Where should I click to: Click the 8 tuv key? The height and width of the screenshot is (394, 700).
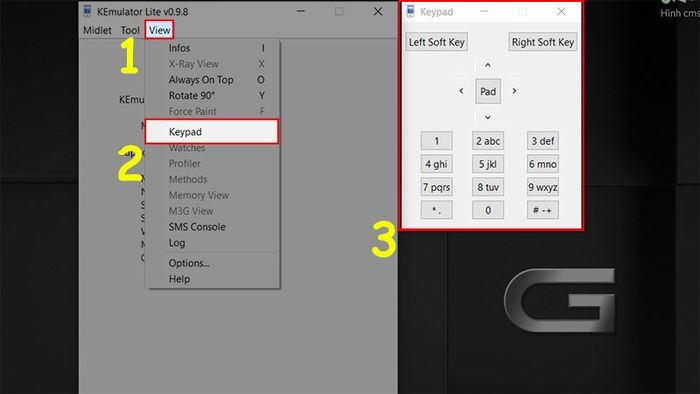[488, 187]
